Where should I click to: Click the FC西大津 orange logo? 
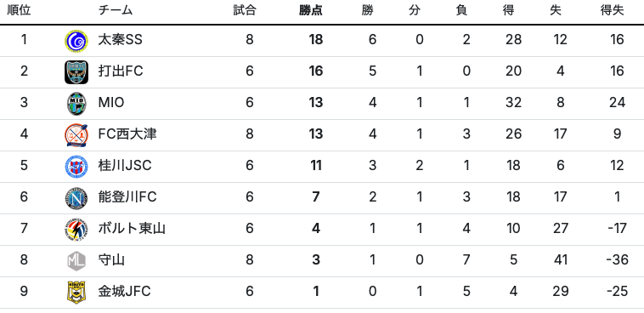76,135
